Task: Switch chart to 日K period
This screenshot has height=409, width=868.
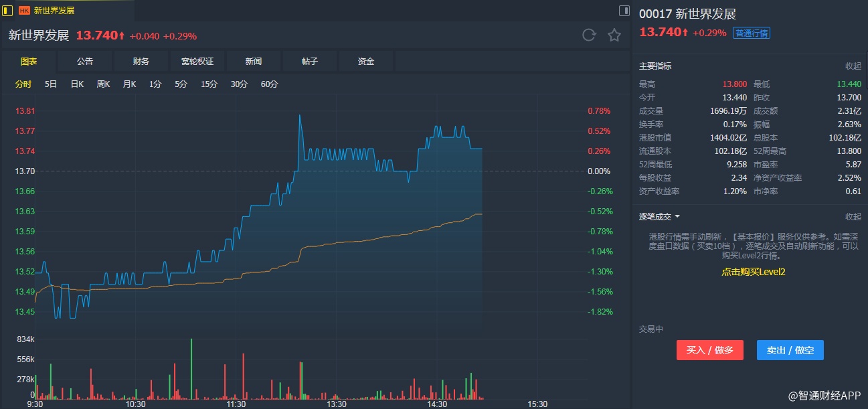Action: pos(77,84)
